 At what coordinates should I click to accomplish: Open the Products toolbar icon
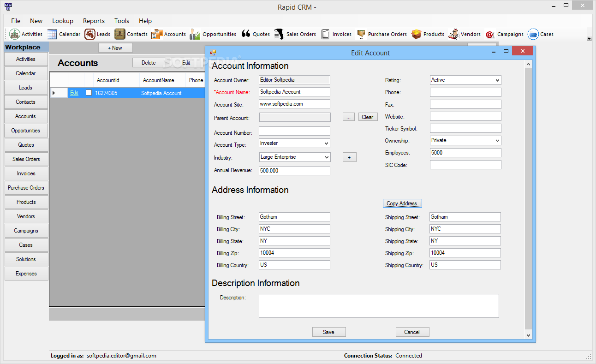coord(428,34)
